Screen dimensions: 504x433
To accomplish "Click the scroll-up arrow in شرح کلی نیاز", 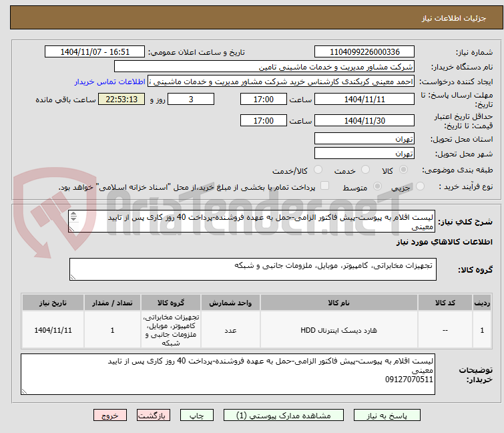I will pos(73,214).
